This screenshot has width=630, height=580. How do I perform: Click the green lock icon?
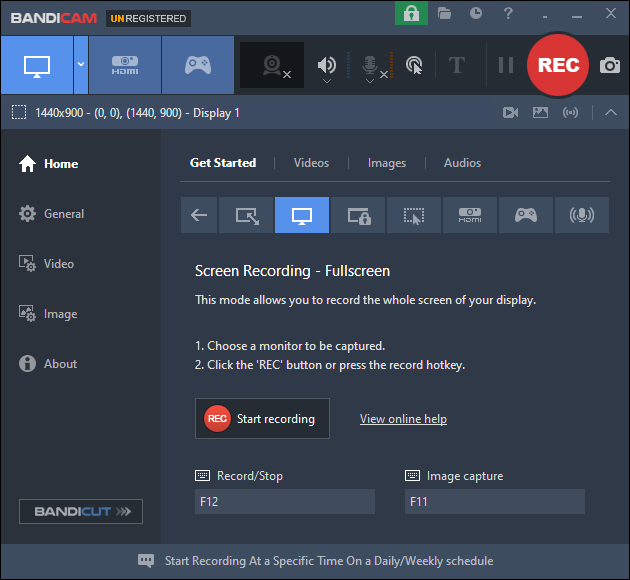(411, 14)
